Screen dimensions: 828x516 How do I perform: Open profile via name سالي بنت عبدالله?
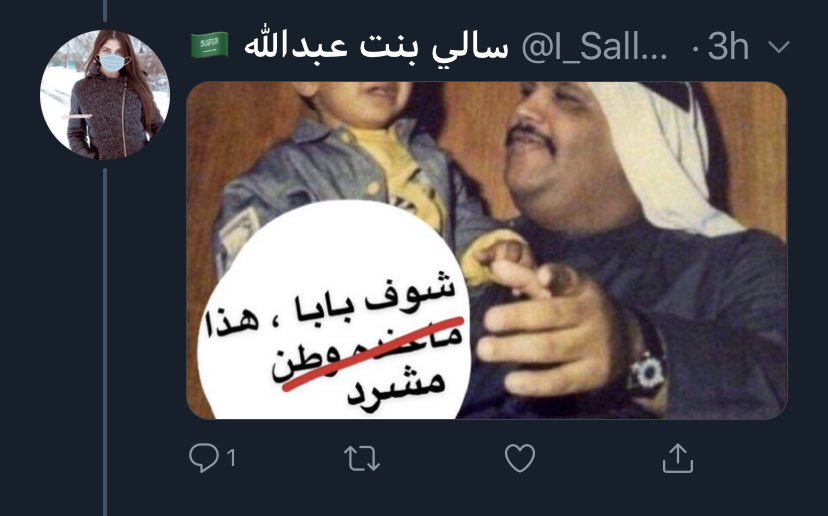point(375,48)
